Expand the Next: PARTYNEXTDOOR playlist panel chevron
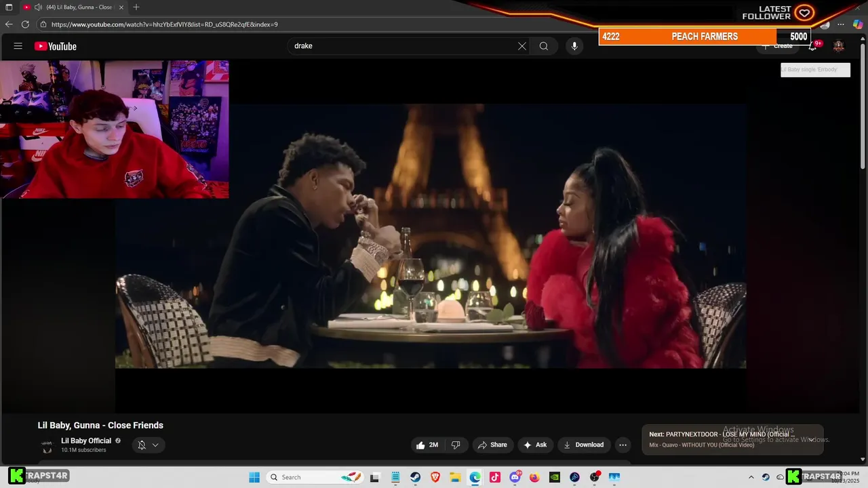This screenshot has width=868, height=488. tap(812, 439)
